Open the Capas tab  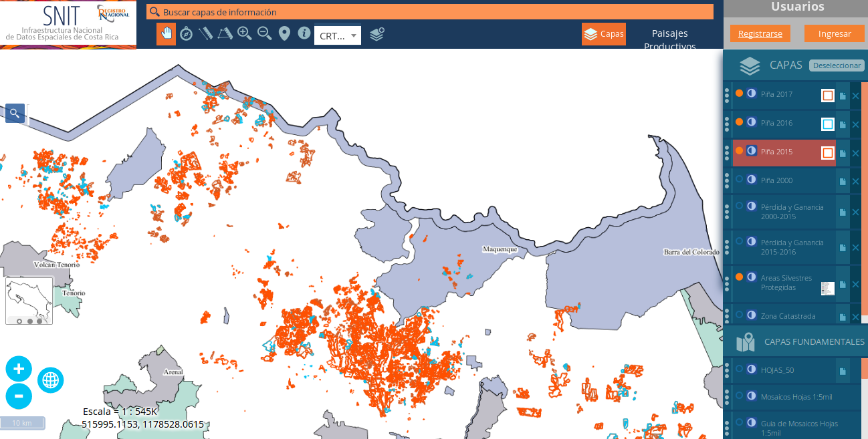click(x=604, y=34)
